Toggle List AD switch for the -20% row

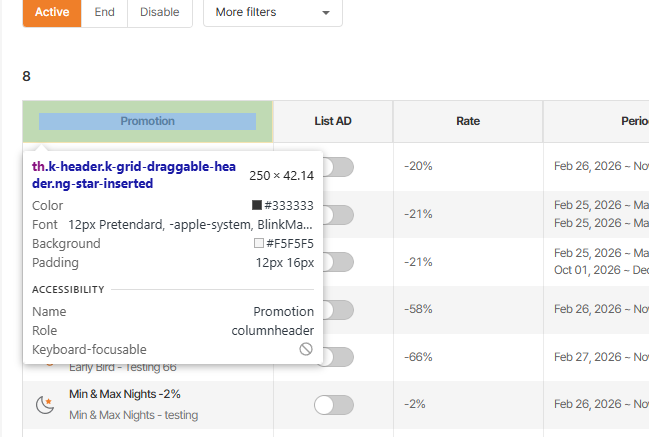tap(338, 167)
